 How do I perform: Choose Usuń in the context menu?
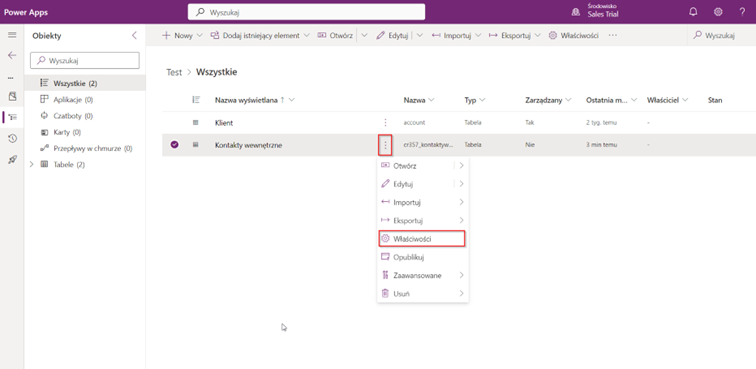pyautogui.click(x=423, y=293)
